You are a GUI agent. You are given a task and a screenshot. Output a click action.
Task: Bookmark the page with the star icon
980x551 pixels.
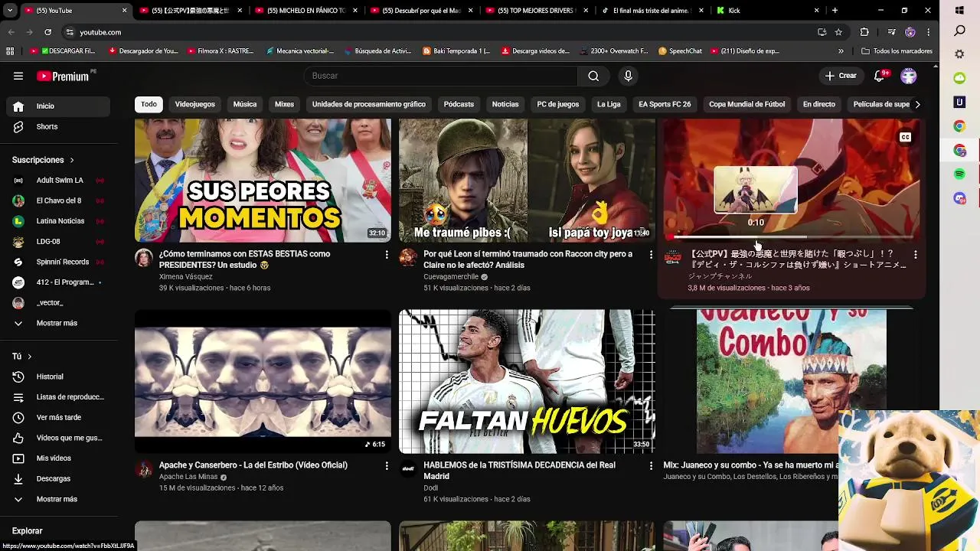tap(838, 32)
